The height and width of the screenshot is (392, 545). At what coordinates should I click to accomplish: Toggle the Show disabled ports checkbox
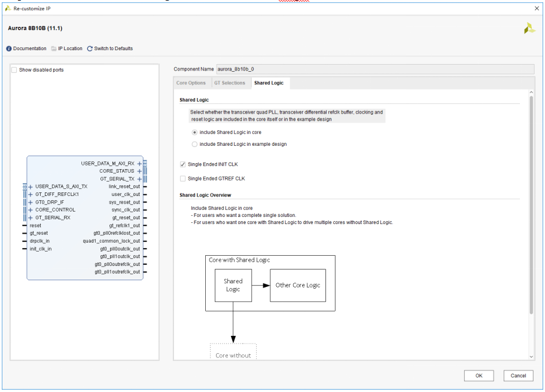[14, 70]
